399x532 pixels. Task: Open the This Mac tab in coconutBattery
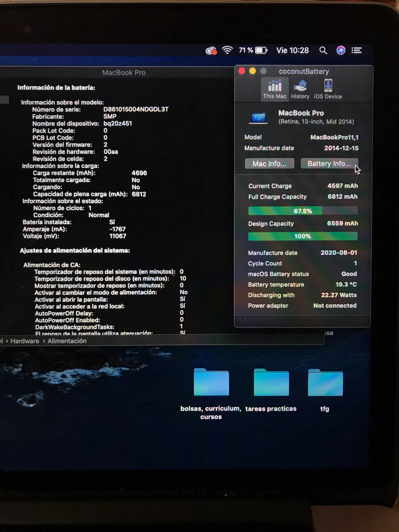pyautogui.click(x=275, y=89)
